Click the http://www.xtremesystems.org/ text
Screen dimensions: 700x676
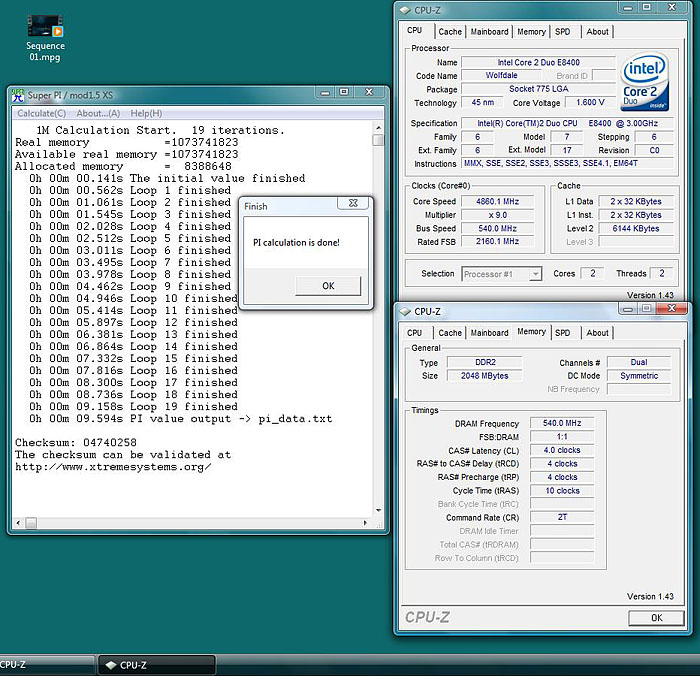coord(113,467)
